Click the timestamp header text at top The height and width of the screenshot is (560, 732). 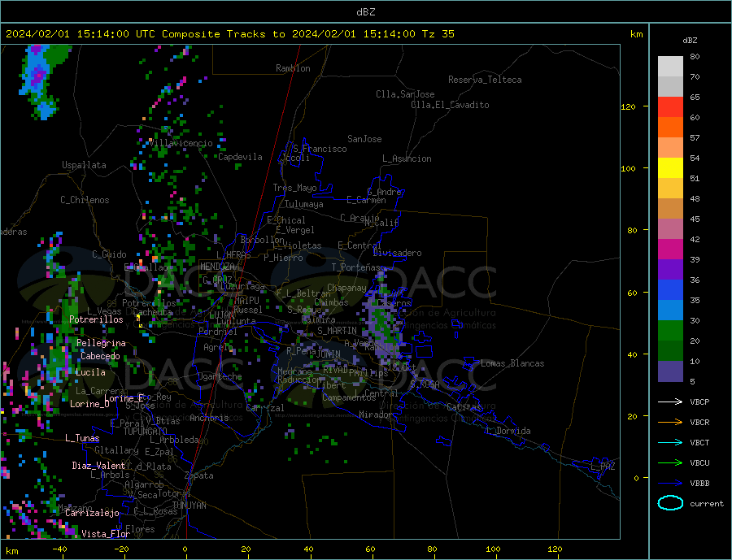pyautogui.click(x=230, y=34)
